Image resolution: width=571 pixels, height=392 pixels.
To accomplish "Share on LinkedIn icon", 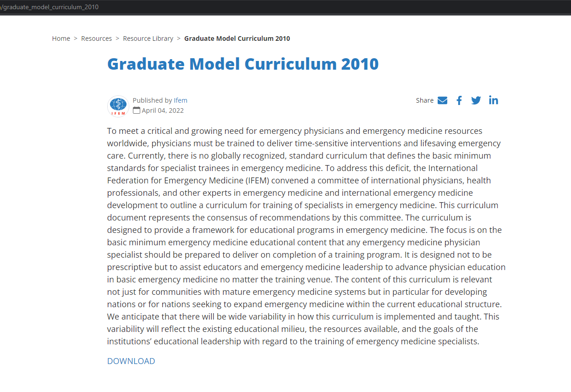I will coord(494,100).
